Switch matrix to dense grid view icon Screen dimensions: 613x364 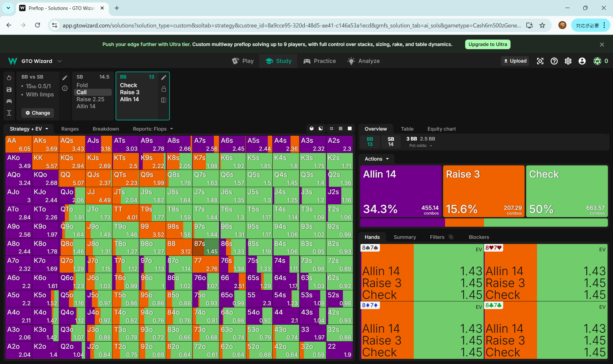pyautogui.click(x=341, y=129)
